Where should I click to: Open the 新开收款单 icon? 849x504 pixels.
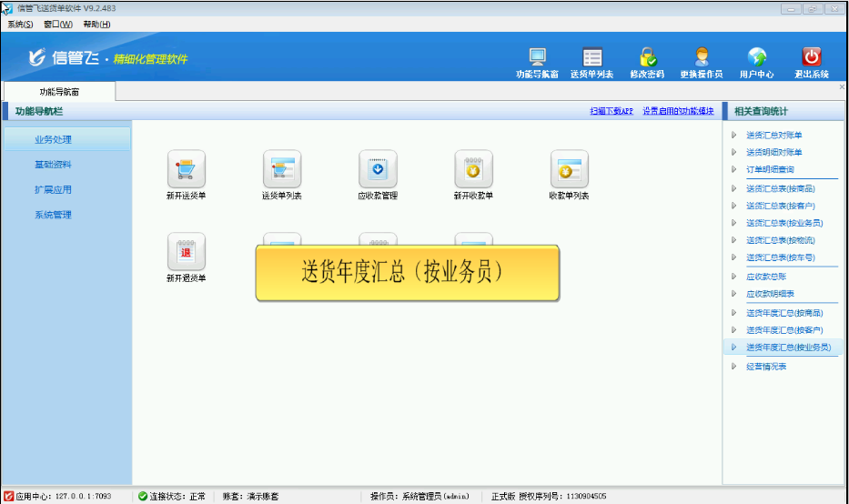[473, 169]
